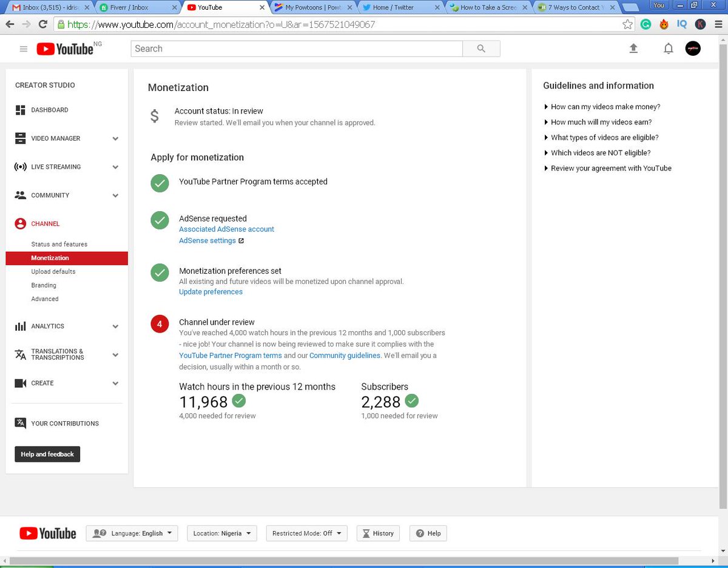Click the Dashboard grid icon

[x=20, y=110]
